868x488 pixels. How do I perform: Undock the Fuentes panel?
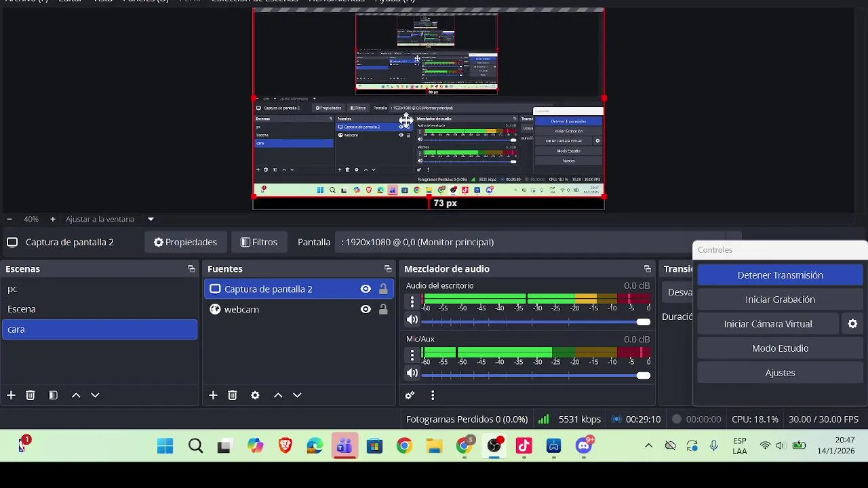388,269
